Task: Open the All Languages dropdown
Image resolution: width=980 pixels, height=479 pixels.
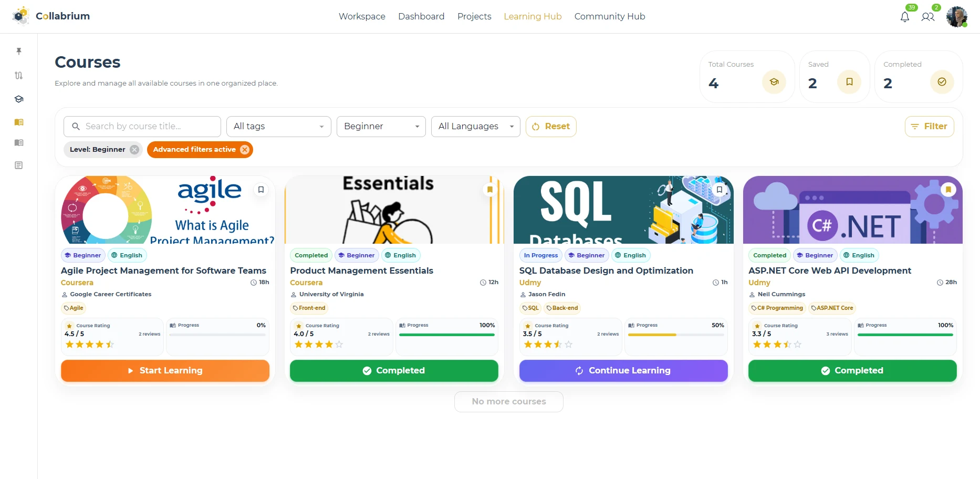Action: (476, 127)
